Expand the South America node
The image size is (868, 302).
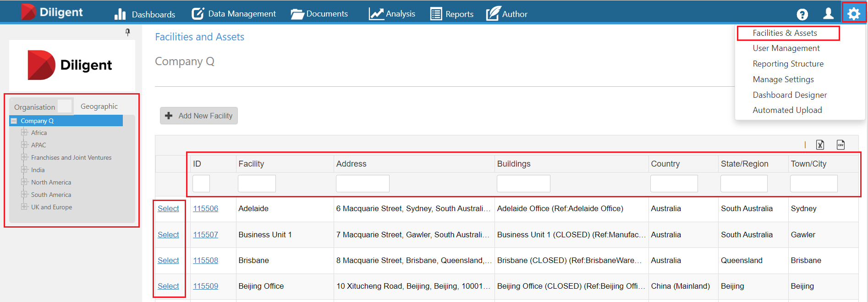pos(24,195)
